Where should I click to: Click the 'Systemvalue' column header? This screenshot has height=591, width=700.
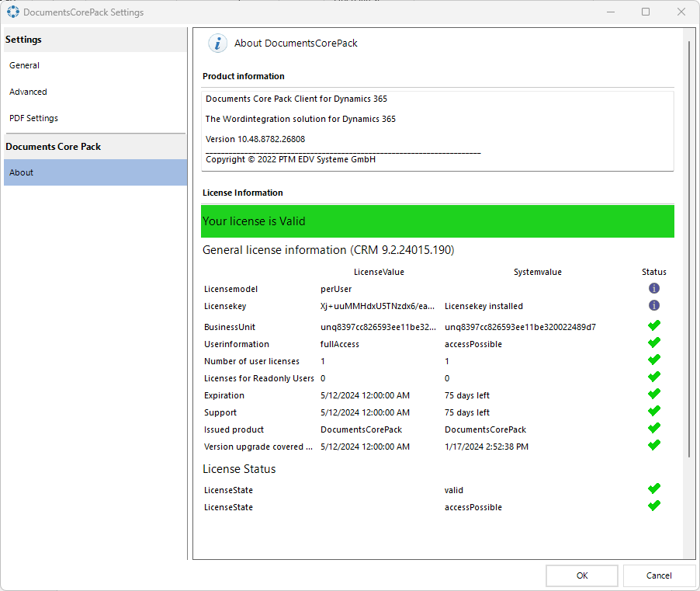coord(538,272)
